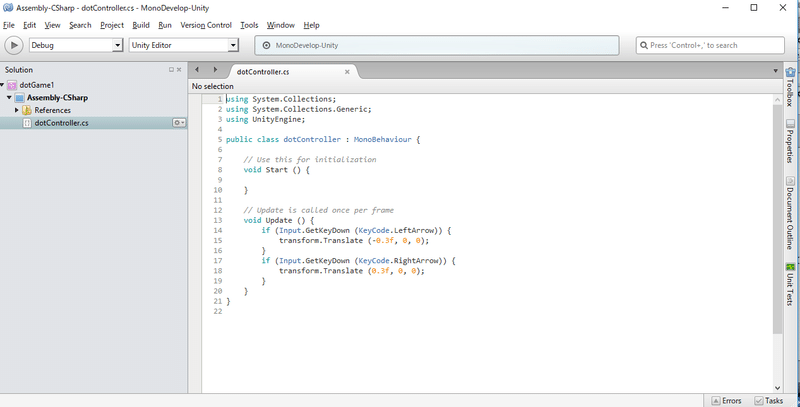Image resolution: width=800 pixels, height=407 pixels.
Task: Expand the References folder
Action: pyautogui.click(x=17, y=110)
